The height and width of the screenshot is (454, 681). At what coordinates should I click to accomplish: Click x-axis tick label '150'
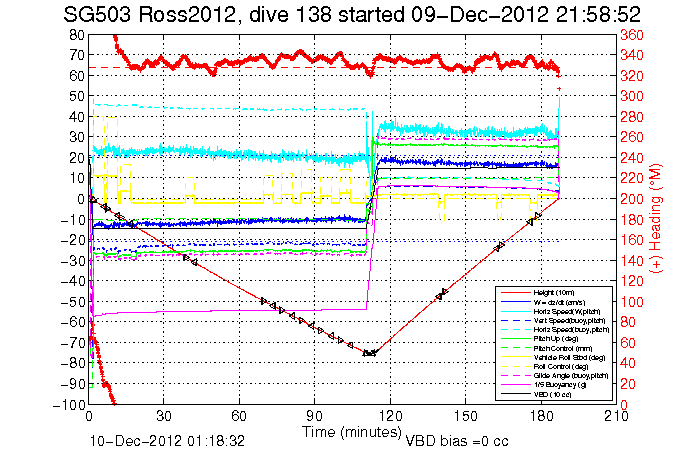point(466,416)
